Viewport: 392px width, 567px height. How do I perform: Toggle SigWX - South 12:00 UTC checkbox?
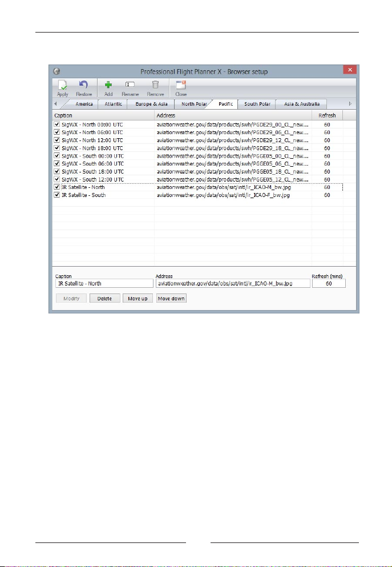pos(56,179)
